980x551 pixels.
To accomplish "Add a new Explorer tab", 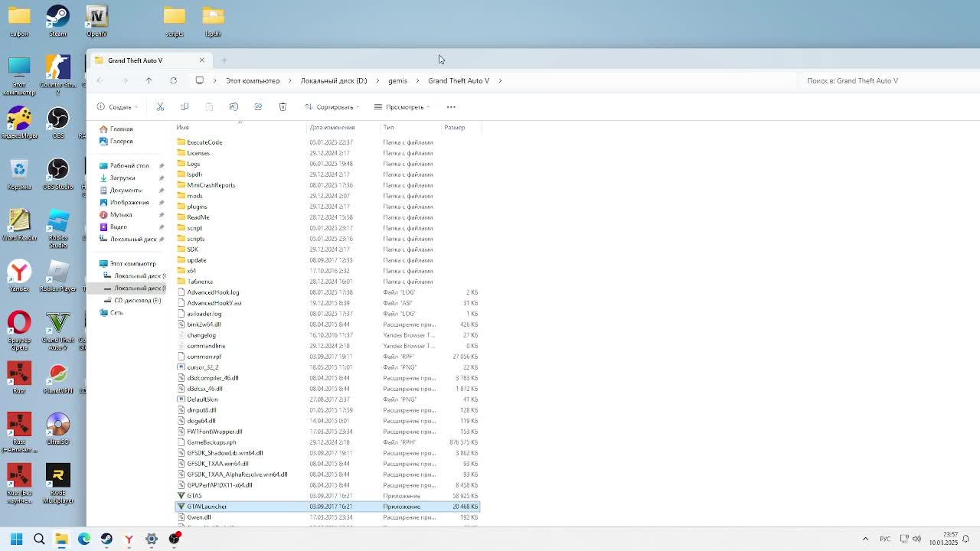I will pos(224,60).
